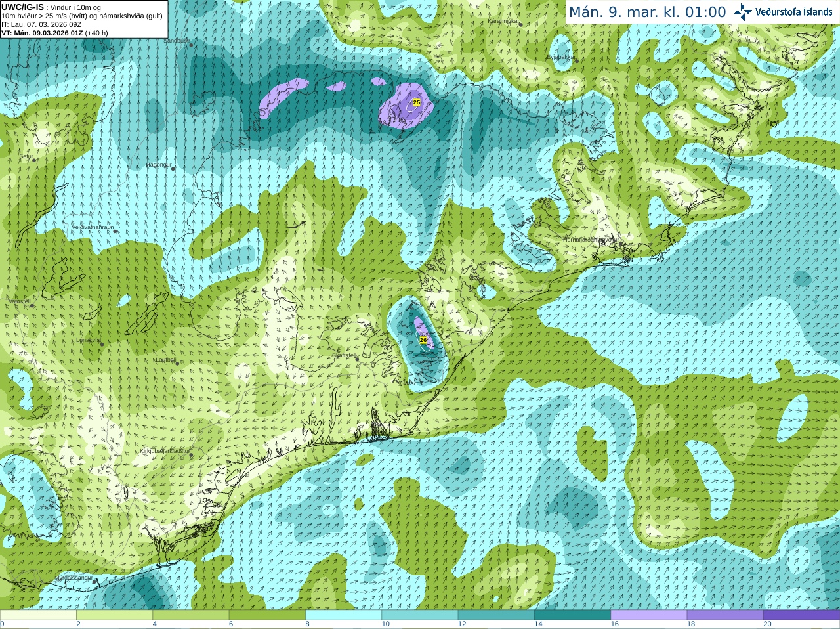840x629 pixels.
Task: Click the 'IT: Lau. 07. 03. 2026 09Z' line
Action: tap(41, 24)
